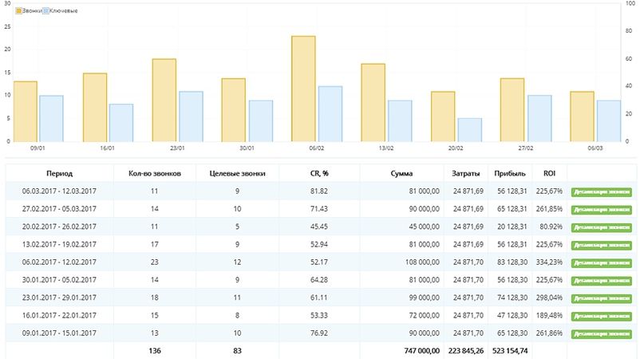The width and height of the screenshot is (644, 359).
Task: Select the blue key-calls bar for 06/02
Action: point(330,114)
